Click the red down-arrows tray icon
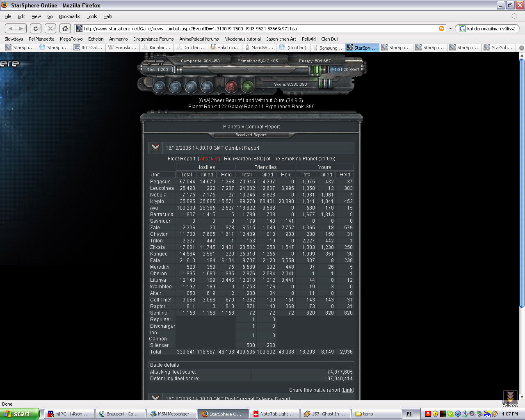This screenshot has width=525, height=420. coord(428,414)
